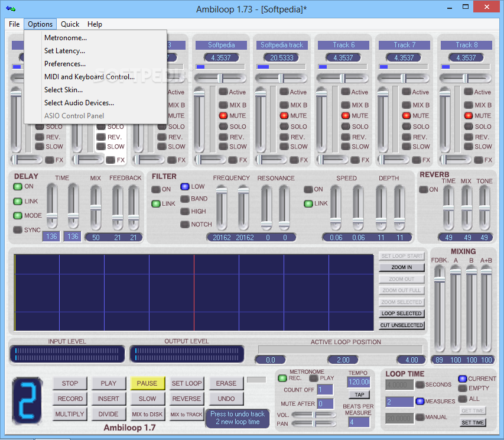Select the NOTCH filter type
The width and height of the screenshot is (504, 440).
(x=185, y=224)
